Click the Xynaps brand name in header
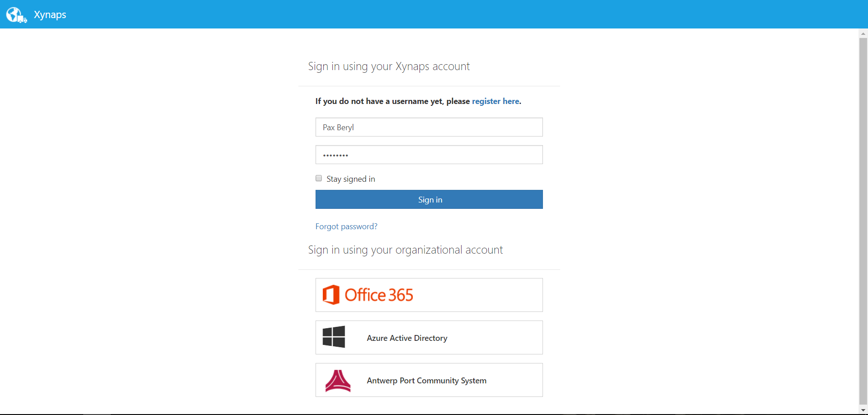 tap(50, 14)
